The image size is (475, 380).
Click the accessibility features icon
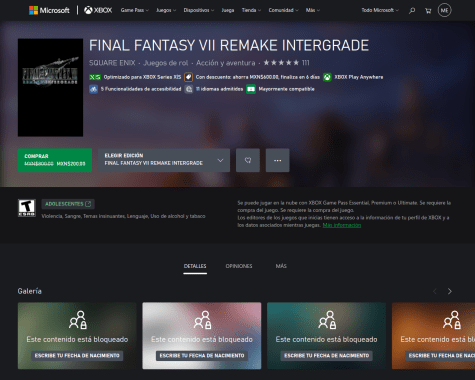coord(93,89)
